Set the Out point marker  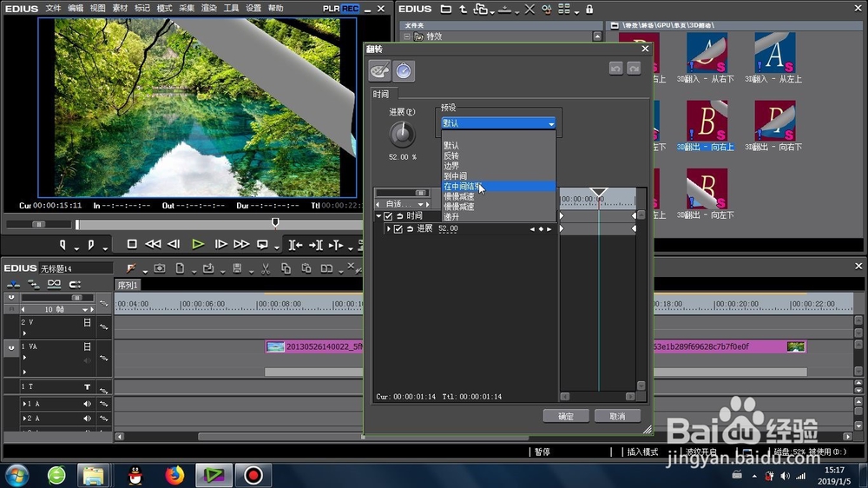tap(91, 244)
